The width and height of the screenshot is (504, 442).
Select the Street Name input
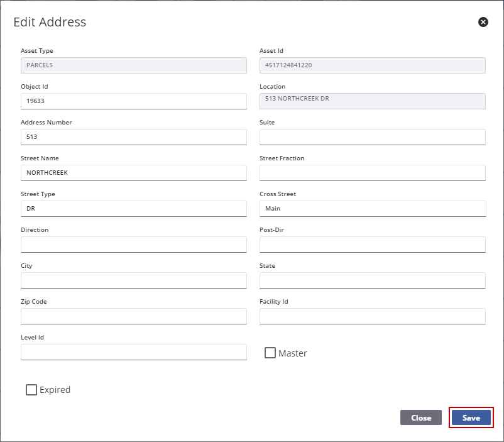pyautogui.click(x=134, y=173)
